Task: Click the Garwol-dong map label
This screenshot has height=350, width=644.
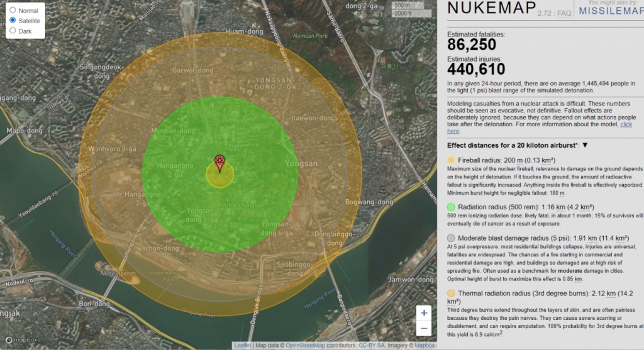Action: [x=192, y=70]
